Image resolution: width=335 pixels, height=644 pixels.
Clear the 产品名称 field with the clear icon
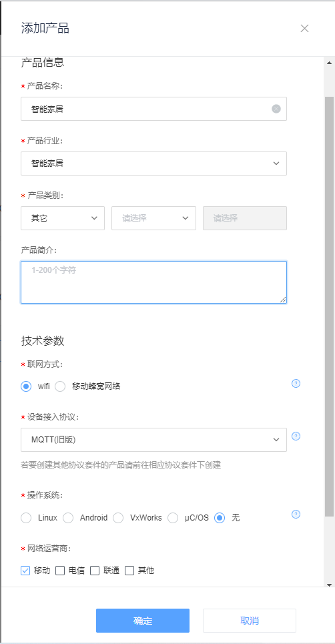click(x=276, y=109)
